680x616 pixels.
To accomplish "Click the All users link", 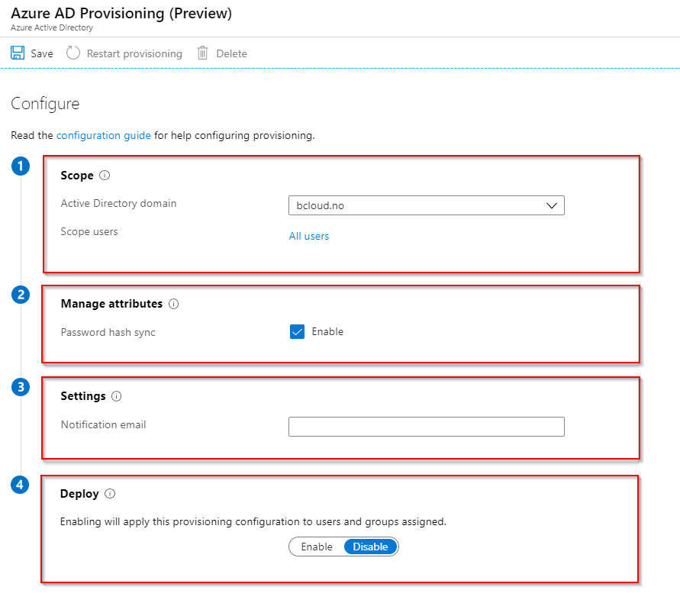I will (x=308, y=236).
